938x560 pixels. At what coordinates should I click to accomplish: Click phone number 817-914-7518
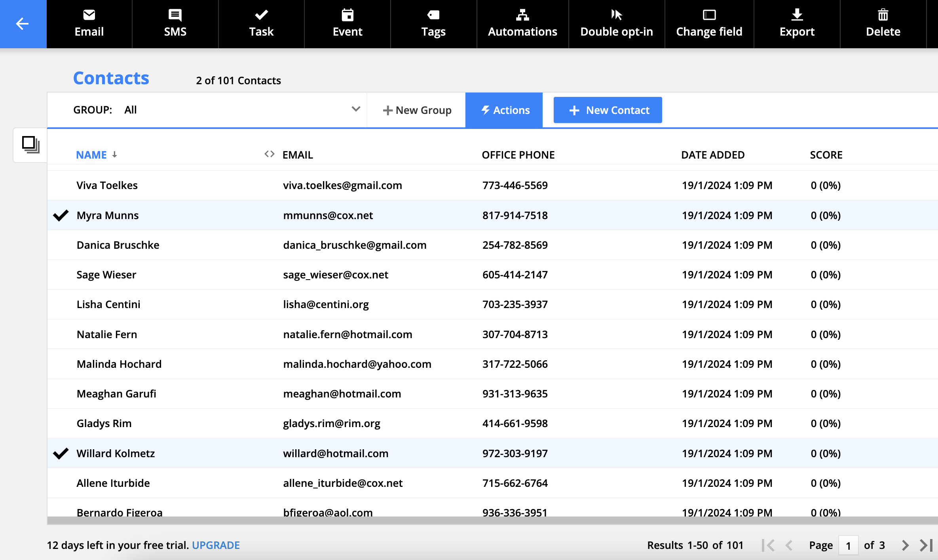(x=515, y=215)
